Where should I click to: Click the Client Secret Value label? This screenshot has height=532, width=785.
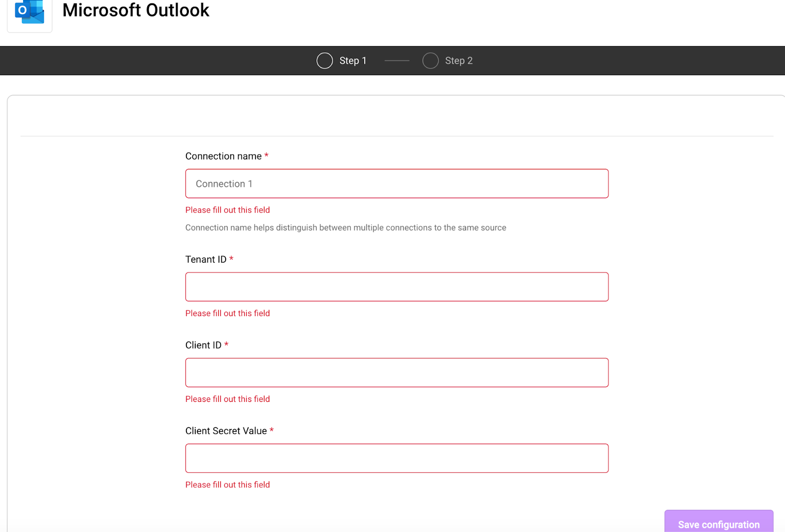[226, 431]
